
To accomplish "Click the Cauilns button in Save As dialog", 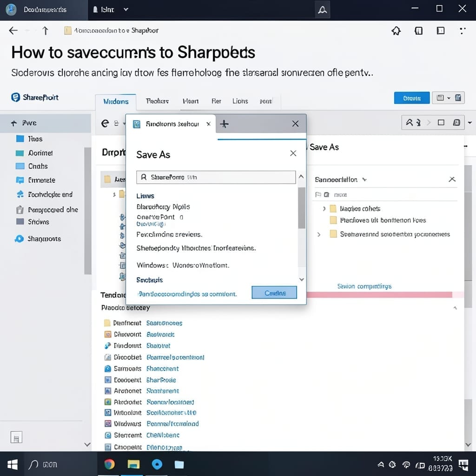I will coord(274,293).
